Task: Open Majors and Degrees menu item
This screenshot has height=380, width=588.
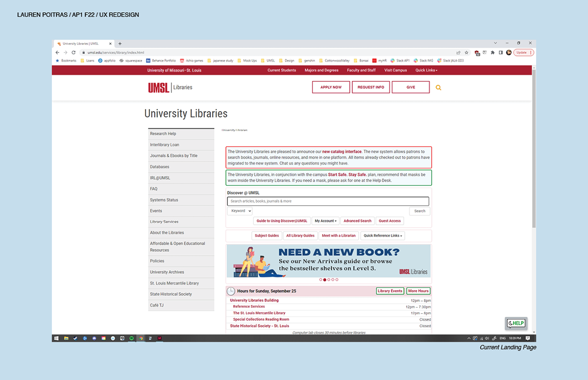Action: click(x=321, y=70)
